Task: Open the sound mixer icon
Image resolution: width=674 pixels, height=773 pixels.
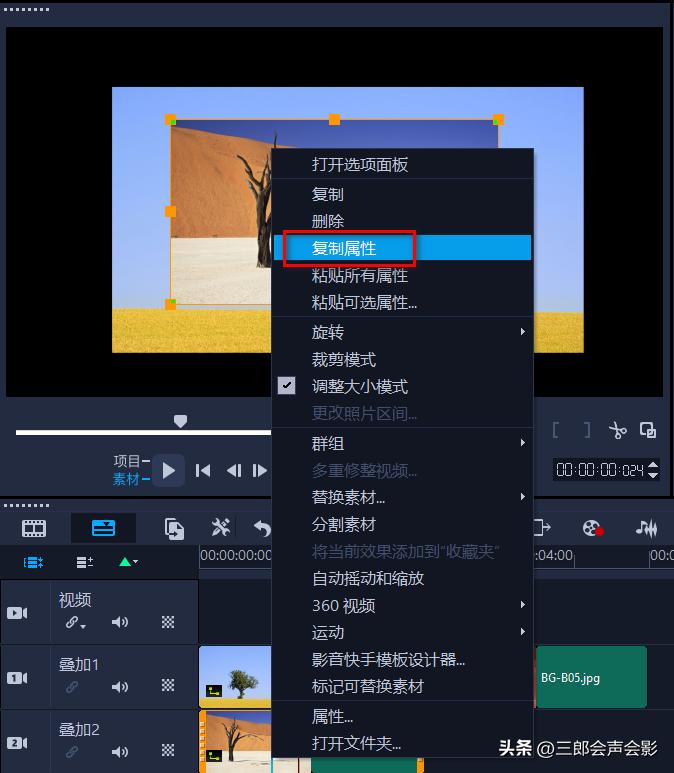Action: pyautogui.click(x=646, y=528)
